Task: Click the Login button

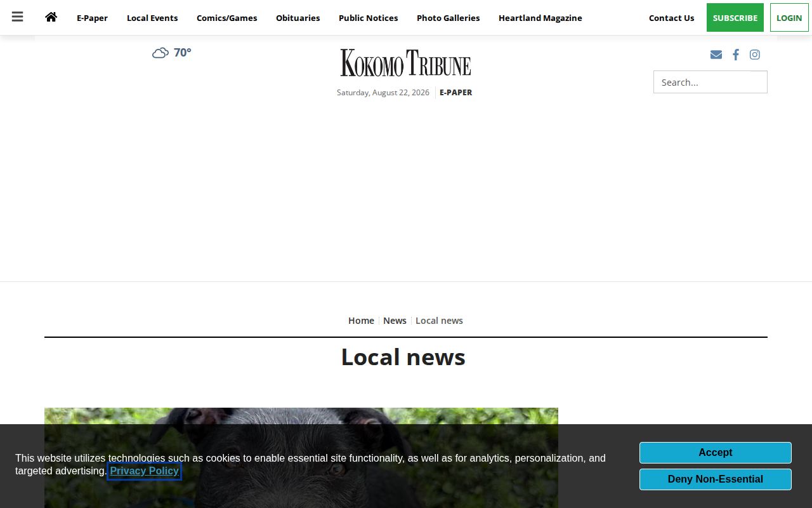Action: coord(789,18)
